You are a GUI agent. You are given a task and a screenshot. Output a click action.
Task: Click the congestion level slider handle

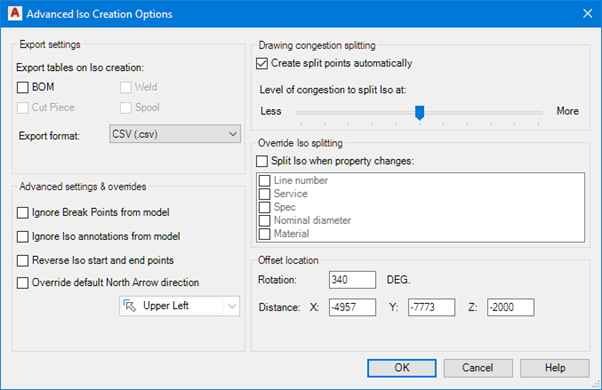point(420,113)
